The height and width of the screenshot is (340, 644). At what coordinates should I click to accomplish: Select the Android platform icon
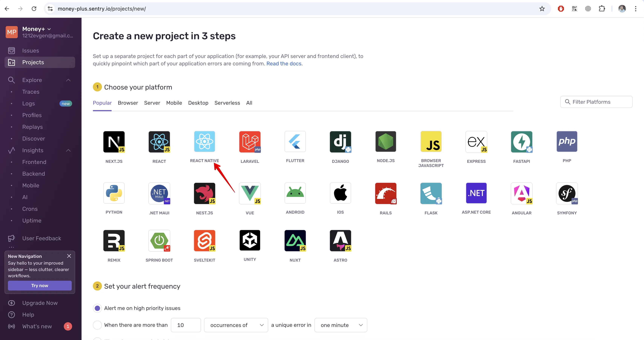tap(295, 193)
